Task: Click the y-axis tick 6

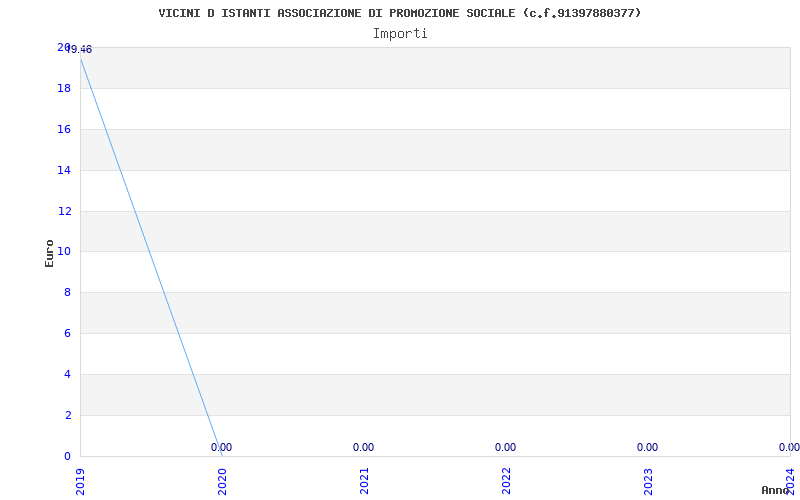Action: [x=67, y=333]
